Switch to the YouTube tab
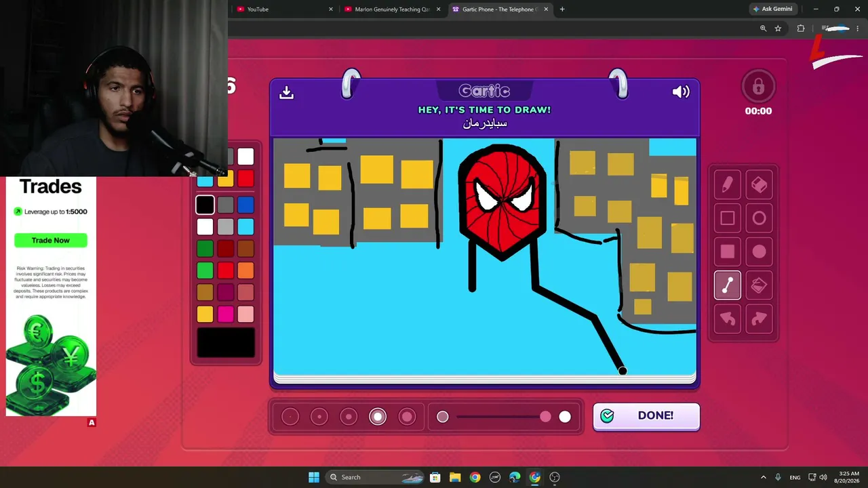 [x=283, y=9]
